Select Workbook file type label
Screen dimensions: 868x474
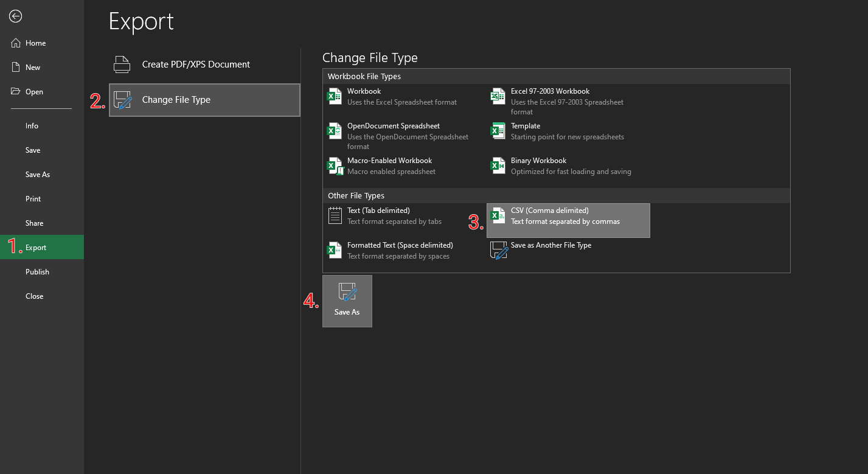[364, 91]
